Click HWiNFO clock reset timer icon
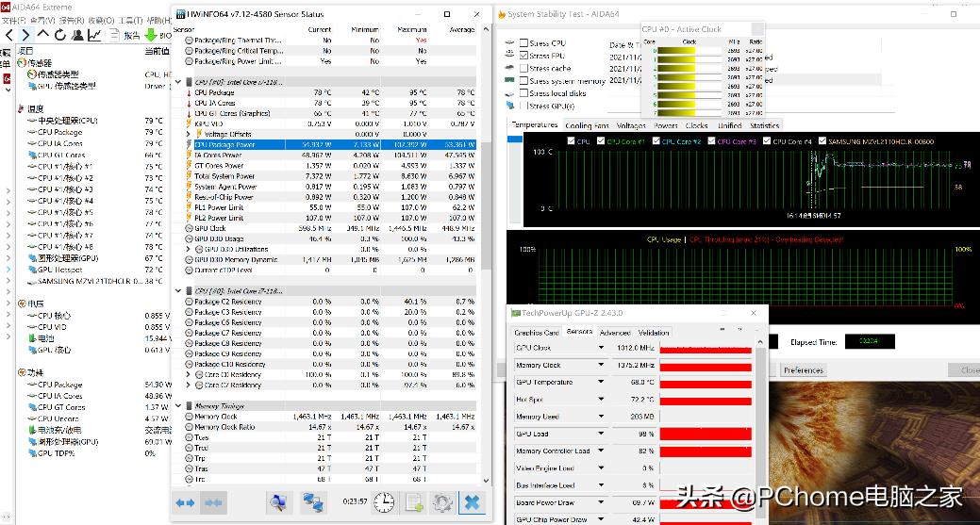This screenshot has height=525, width=980. 384,501
